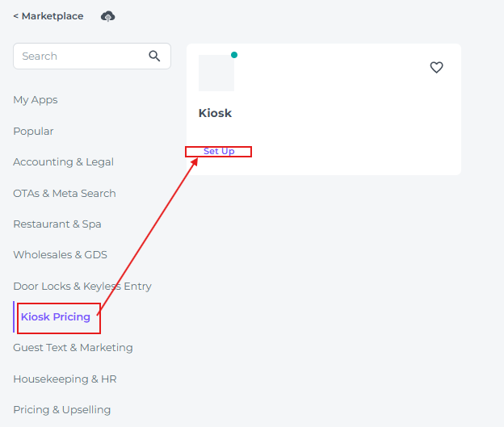Image resolution: width=504 pixels, height=427 pixels.
Task: Open Pricing & Upselling category
Action: 61,409
